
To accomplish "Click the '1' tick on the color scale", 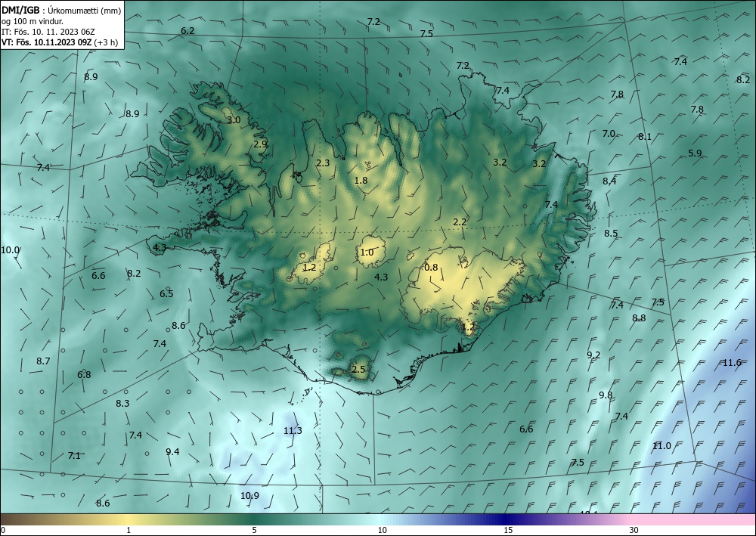I will pos(129,531).
